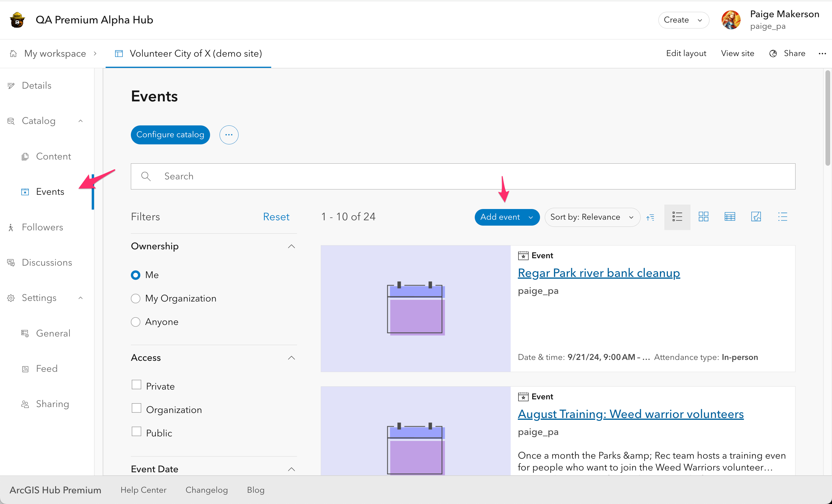Click the Configure catalog button
Screen dimensions: 832x504
170,135
